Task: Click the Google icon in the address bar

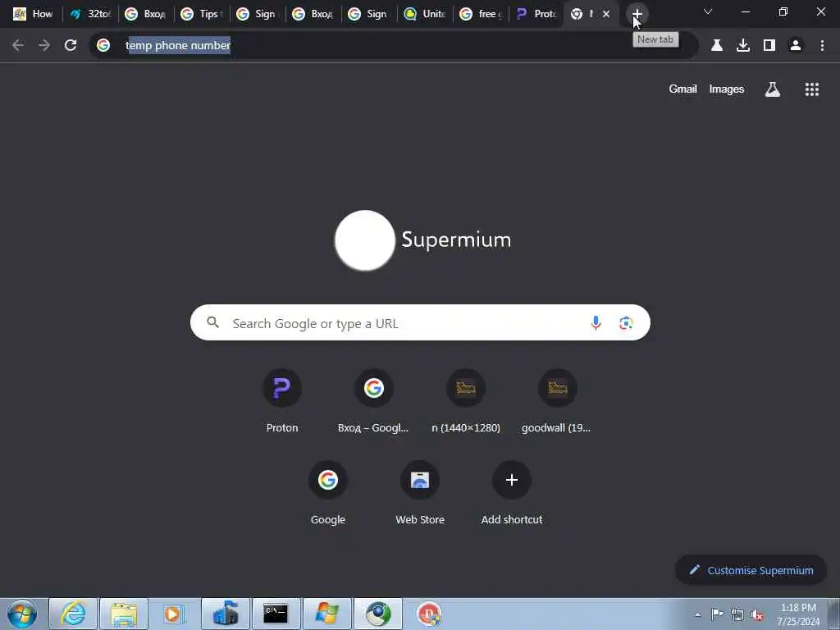Action: [x=103, y=46]
